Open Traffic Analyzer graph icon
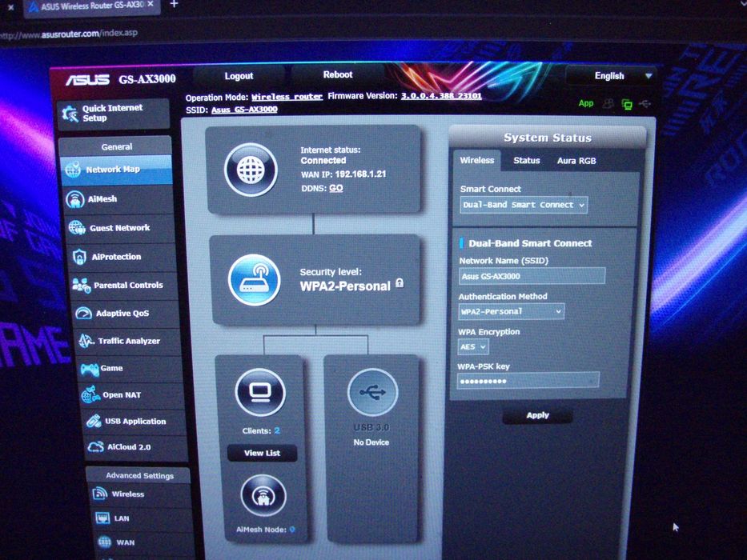This screenshot has height=560, width=747. (86, 341)
